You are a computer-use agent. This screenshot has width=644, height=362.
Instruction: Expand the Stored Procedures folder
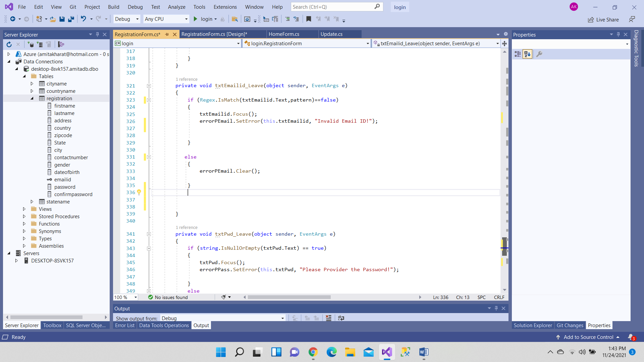click(x=24, y=217)
